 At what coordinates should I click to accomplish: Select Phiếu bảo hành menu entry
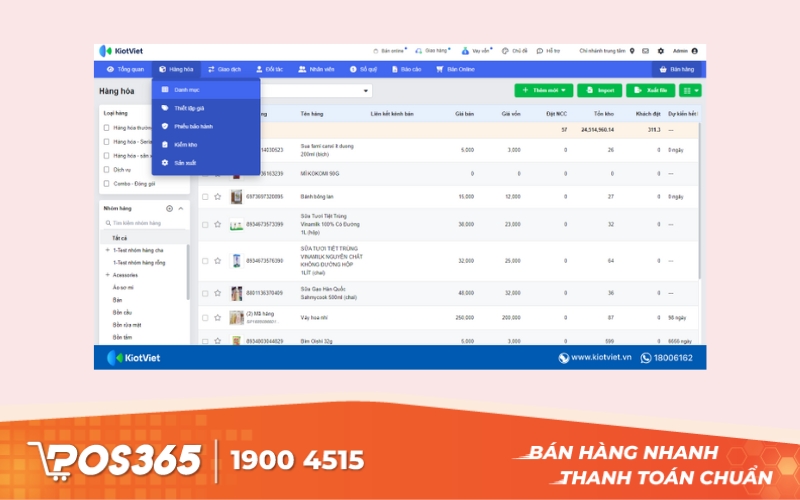coord(206,127)
